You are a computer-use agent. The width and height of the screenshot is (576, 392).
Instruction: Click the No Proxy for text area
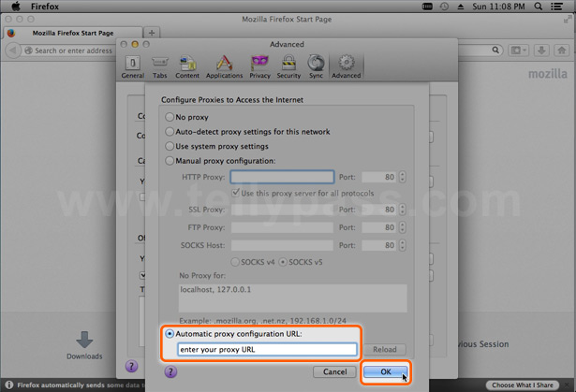293,298
